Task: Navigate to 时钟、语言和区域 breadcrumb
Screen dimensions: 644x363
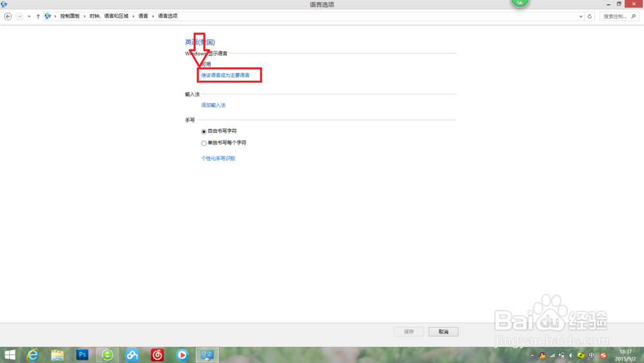Action: tap(109, 16)
